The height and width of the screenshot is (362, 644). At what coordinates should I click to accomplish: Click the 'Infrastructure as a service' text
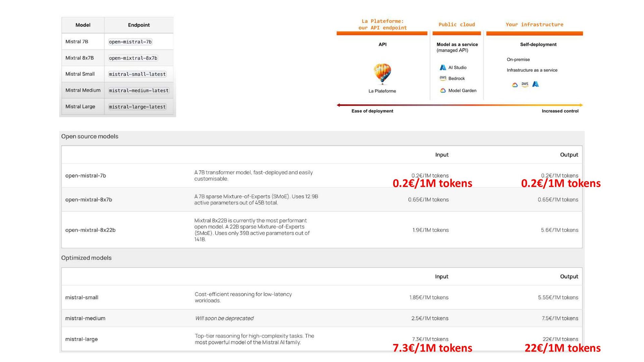[x=532, y=70]
